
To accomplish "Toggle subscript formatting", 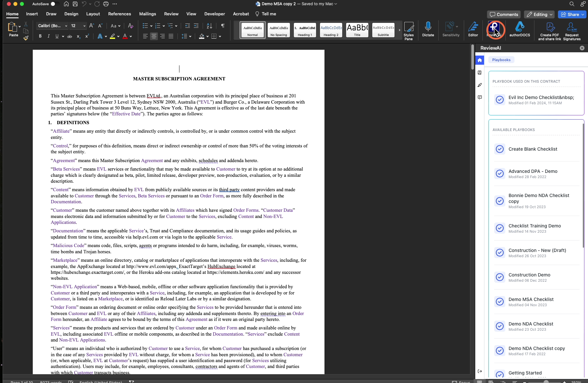I will (78, 36).
